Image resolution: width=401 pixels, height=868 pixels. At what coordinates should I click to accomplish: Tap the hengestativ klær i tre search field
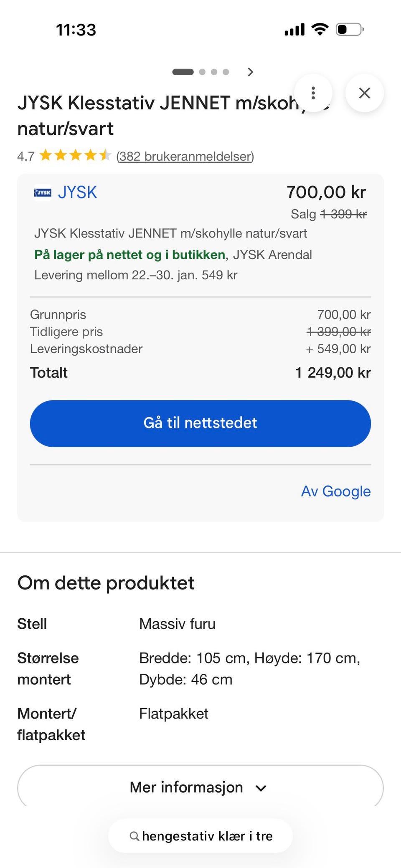pyautogui.click(x=200, y=836)
